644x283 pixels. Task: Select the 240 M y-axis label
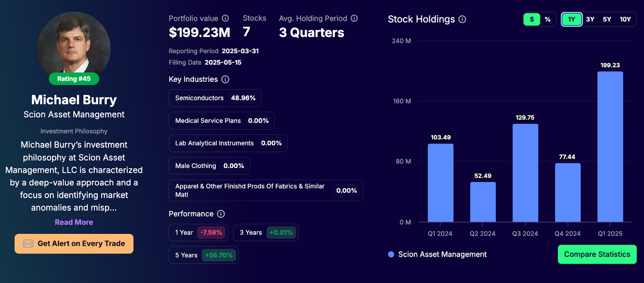401,41
